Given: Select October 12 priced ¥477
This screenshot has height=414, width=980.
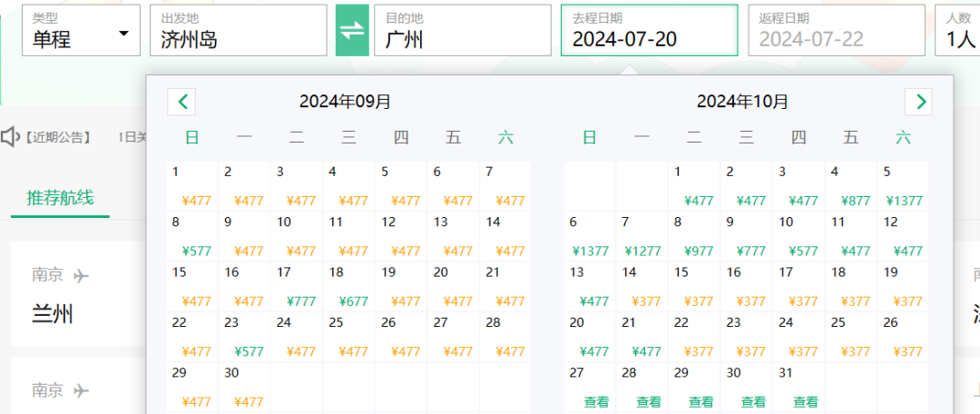Looking at the screenshot, I should pos(903,236).
